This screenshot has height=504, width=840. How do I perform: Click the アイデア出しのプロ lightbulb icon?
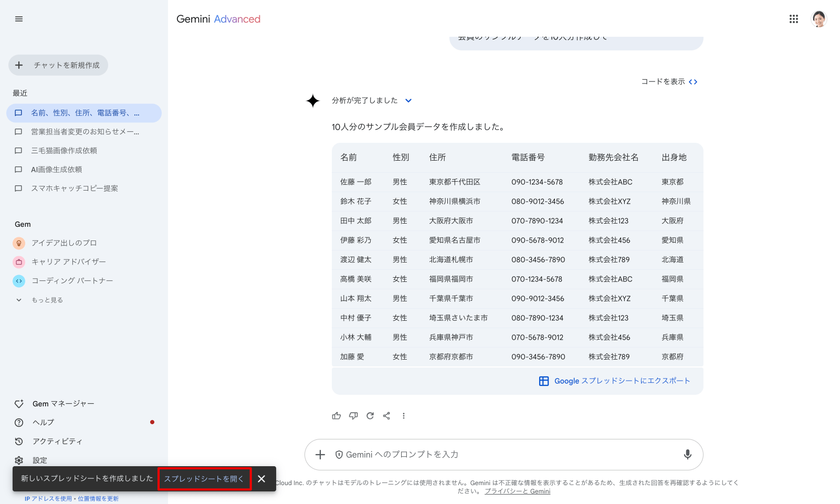(x=19, y=243)
